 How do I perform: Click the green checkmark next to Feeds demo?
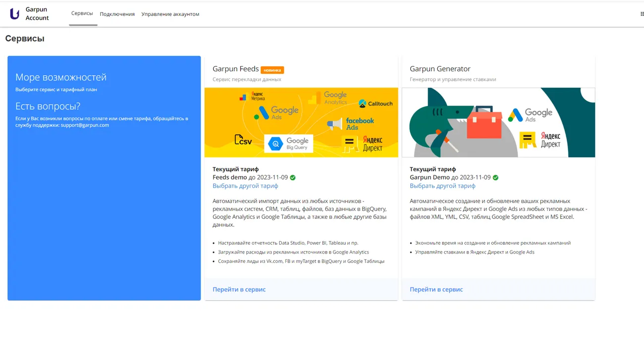coord(293,178)
